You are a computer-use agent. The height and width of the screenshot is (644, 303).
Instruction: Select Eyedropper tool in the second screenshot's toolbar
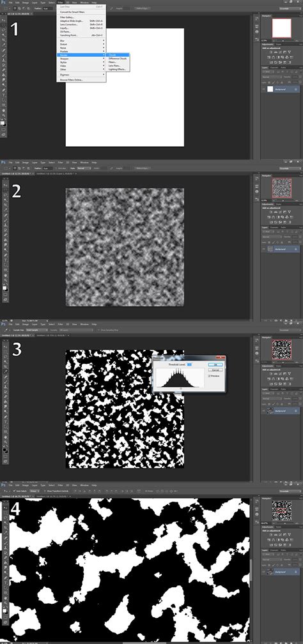tap(5, 210)
